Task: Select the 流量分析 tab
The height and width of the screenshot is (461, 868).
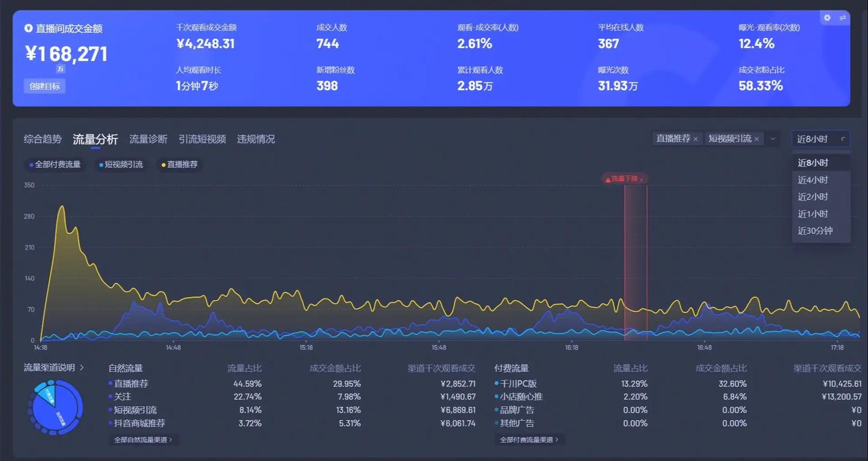Action: (x=95, y=139)
